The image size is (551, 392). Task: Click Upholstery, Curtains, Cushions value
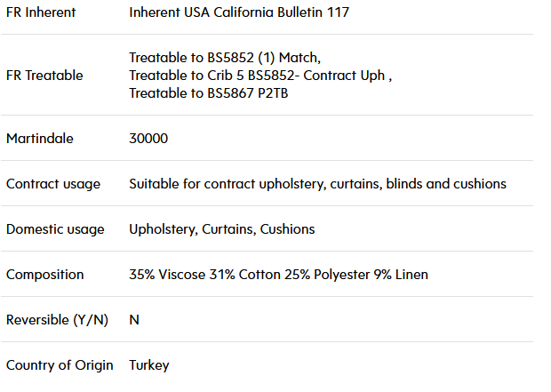[222, 229]
